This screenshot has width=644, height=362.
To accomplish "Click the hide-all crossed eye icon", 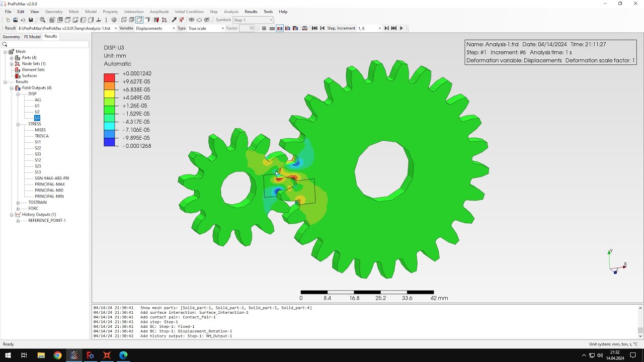I will tap(207, 20).
